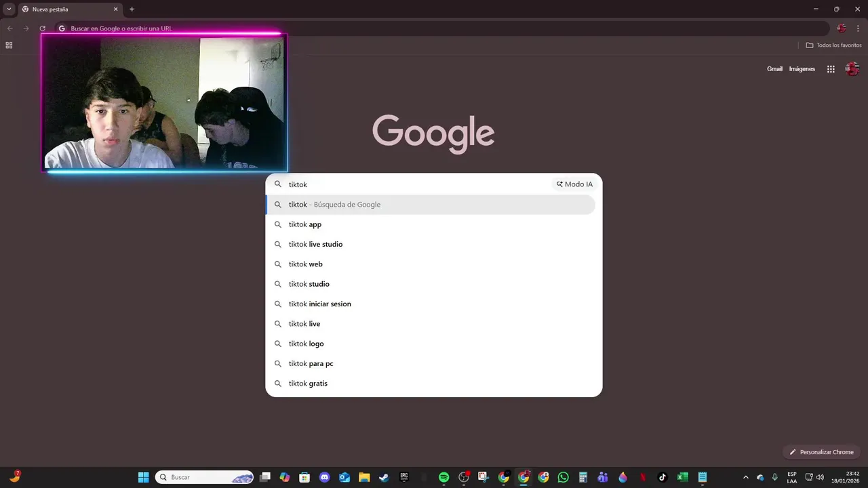
Task: Open the Chrome profile avatar in the toolbar
Action: [842, 28]
